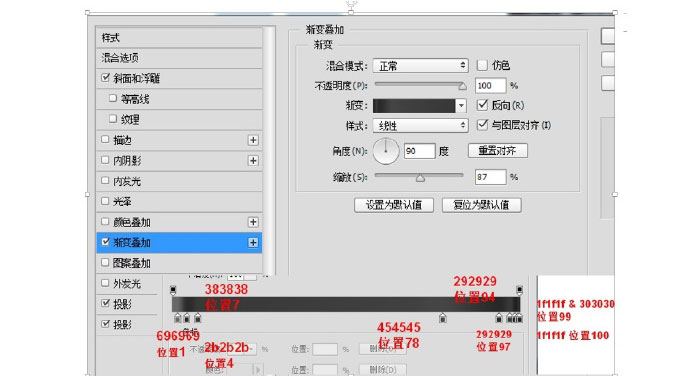This screenshot has width=690, height=376.
Task: Uncheck the 渐变叠加 checkbox
Action: (x=105, y=242)
